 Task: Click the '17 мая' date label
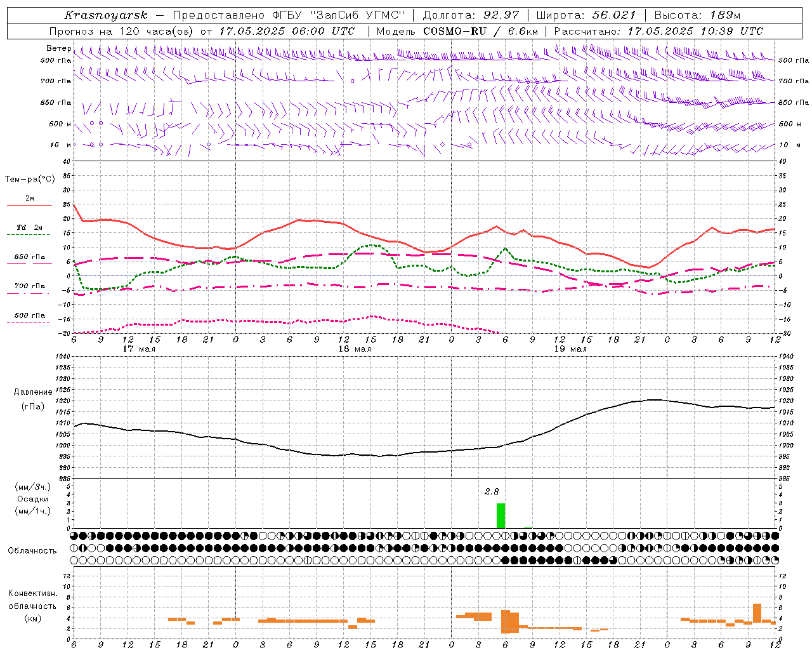139,349
